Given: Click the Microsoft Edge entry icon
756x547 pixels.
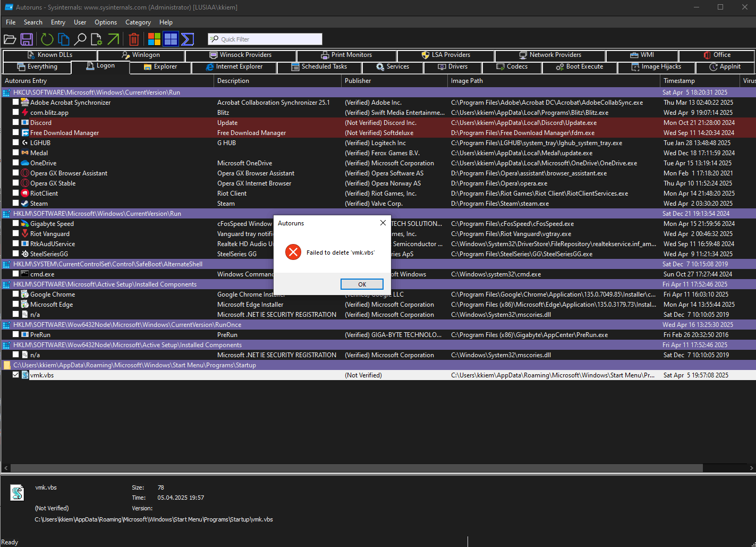Looking at the screenshot, I should tap(24, 305).
